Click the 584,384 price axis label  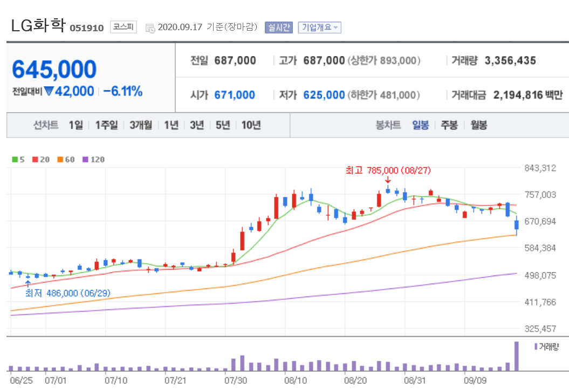pos(540,249)
